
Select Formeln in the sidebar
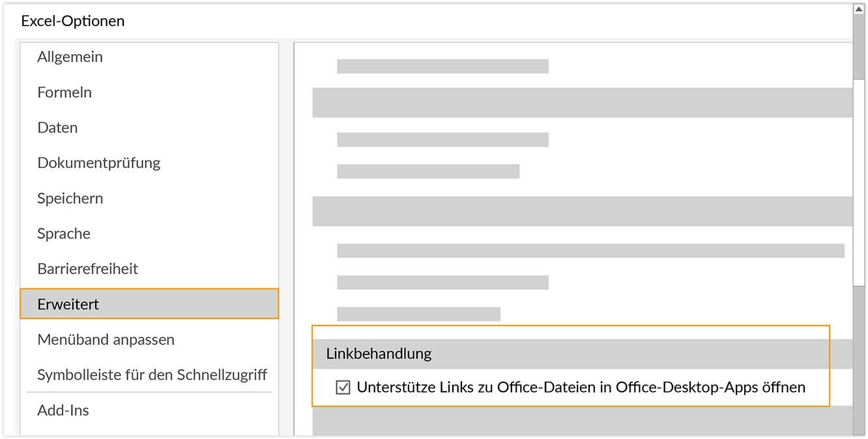[65, 92]
